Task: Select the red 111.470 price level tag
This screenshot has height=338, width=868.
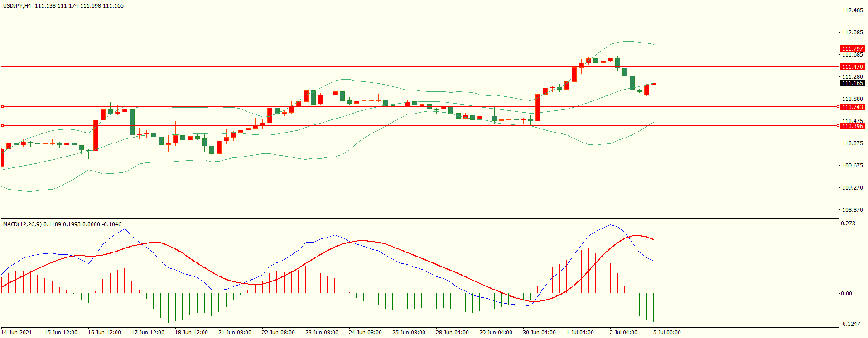Action: pyautogui.click(x=852, y=67)
